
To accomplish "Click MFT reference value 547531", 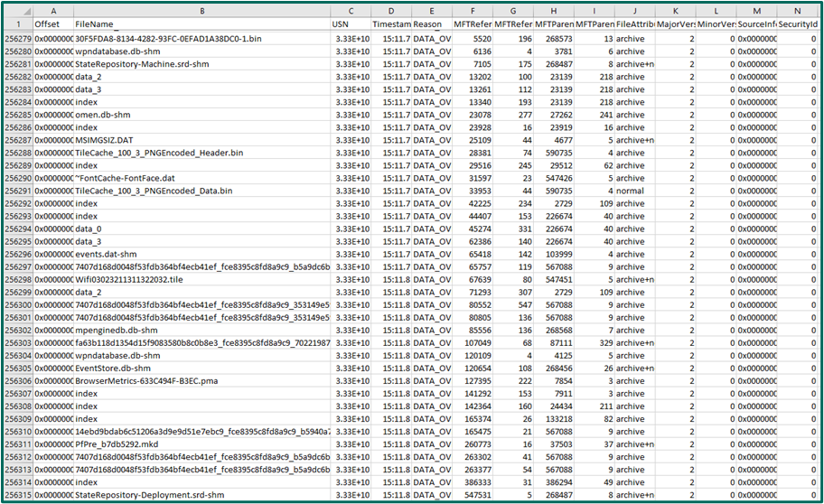I will point(473,495).
